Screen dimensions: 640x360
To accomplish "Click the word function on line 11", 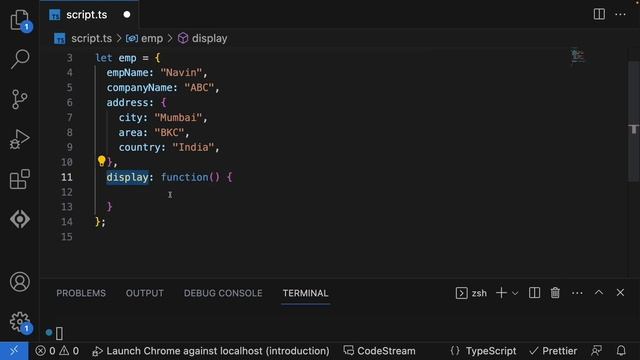I will [184, 177].
